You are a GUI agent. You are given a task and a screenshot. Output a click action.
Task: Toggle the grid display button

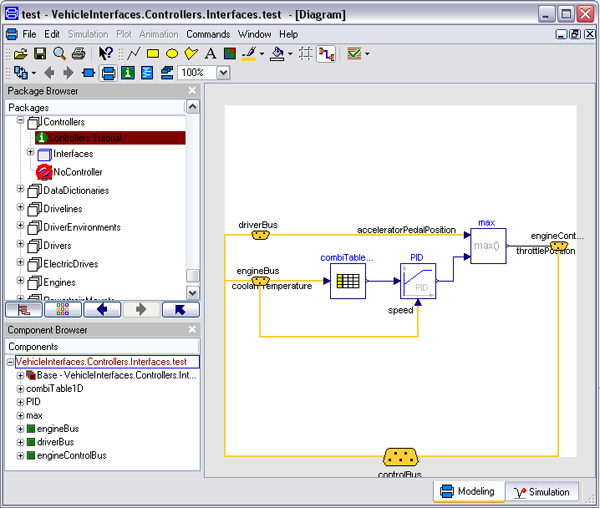pyautogui.click(x=306, y=53)
